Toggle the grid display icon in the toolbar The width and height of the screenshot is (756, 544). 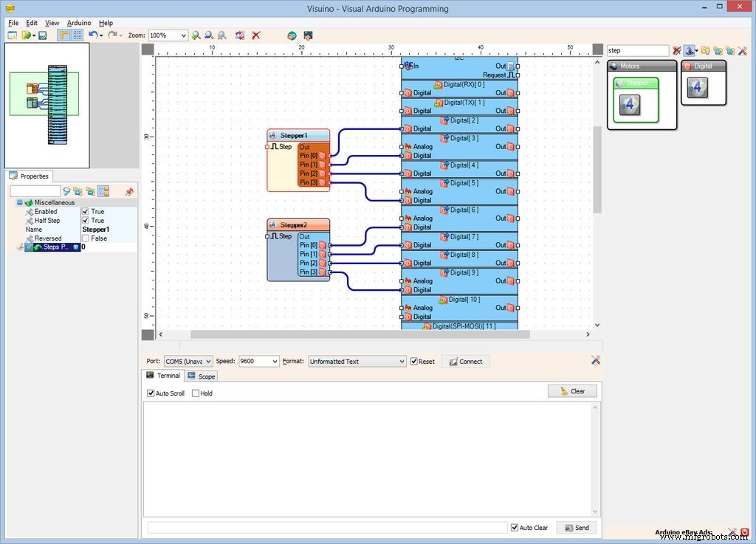pyautogui.click(x=77, y=35)
